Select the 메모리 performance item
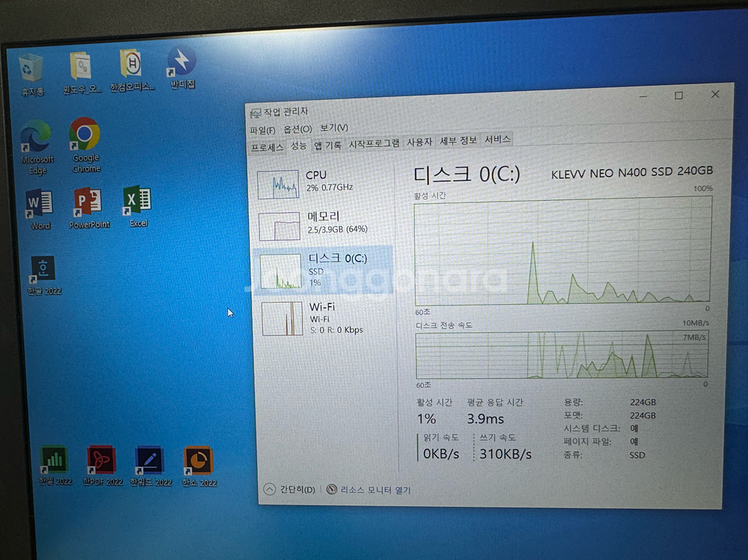748x560 pixels. [321, 223]
